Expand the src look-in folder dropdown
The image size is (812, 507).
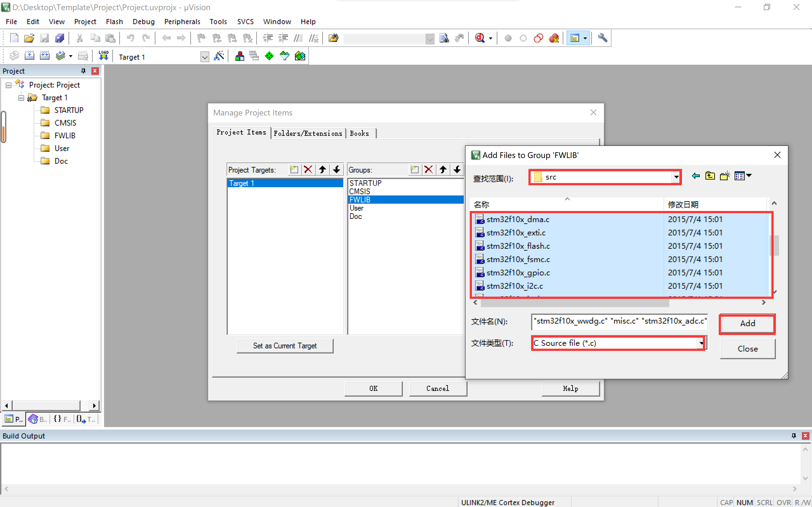[x=676, y=177]
